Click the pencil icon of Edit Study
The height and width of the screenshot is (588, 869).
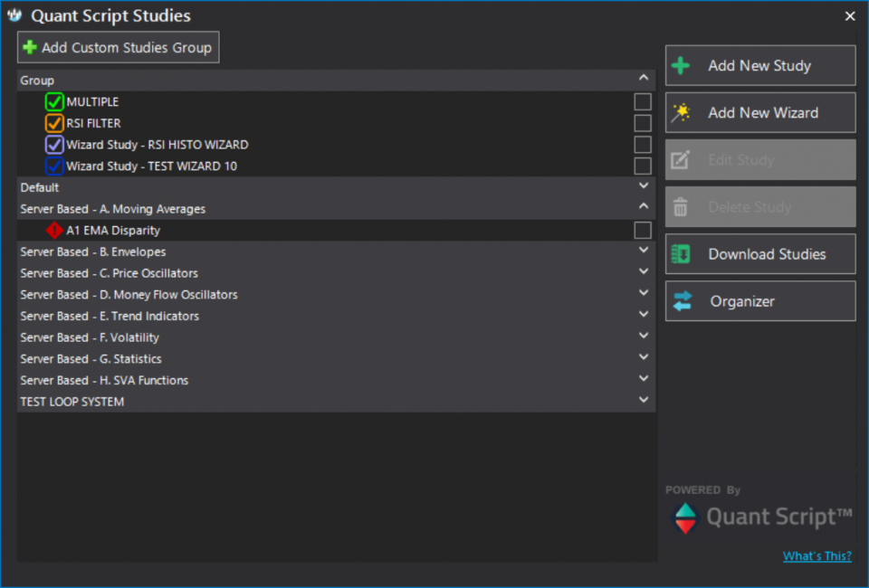pyautogui.click(x=681, y=160)
